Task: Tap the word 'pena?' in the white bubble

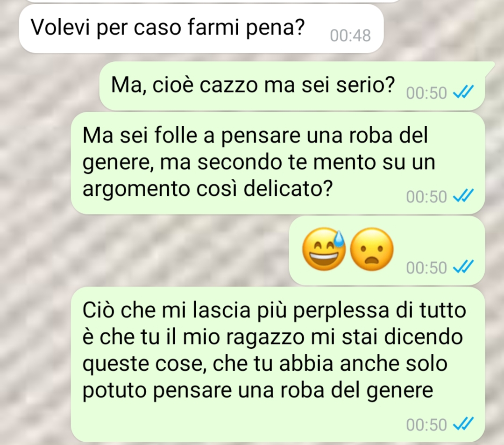Action: tap(275, 29)
